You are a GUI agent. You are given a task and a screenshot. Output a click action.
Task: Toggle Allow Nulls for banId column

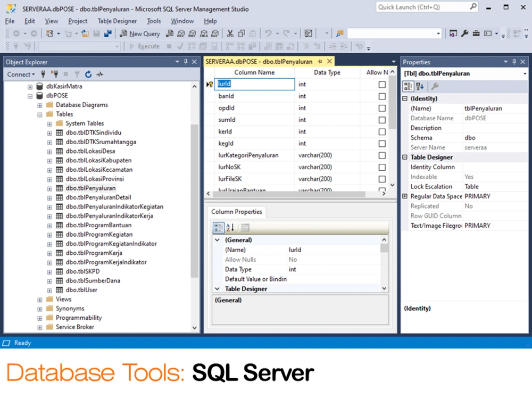pos(382,96)
